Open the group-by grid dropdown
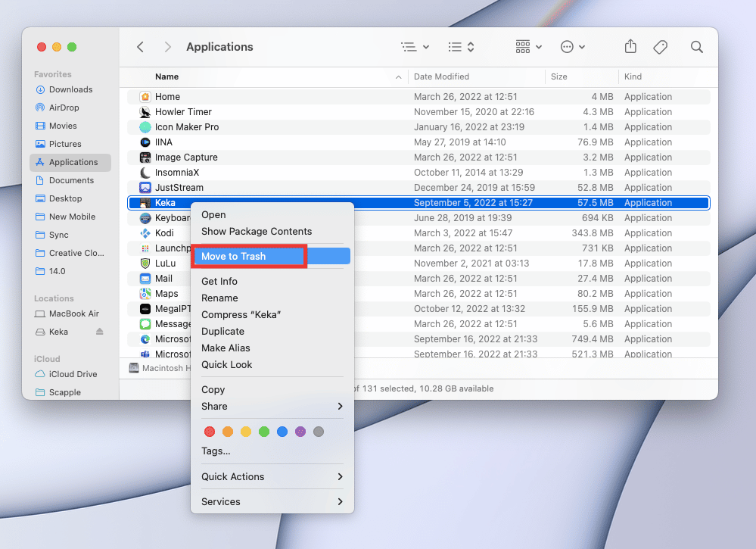 coord(528,47)
